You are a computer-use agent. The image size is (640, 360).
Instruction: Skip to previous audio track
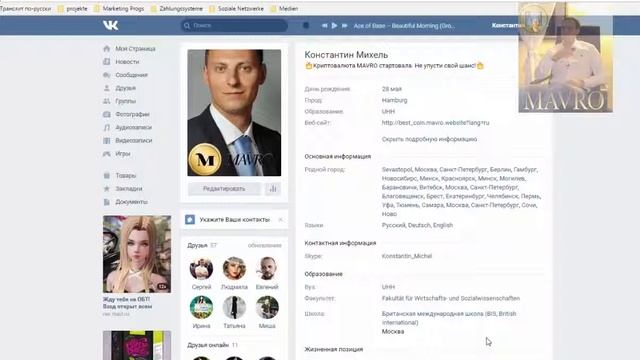click(x=324, y=25)
